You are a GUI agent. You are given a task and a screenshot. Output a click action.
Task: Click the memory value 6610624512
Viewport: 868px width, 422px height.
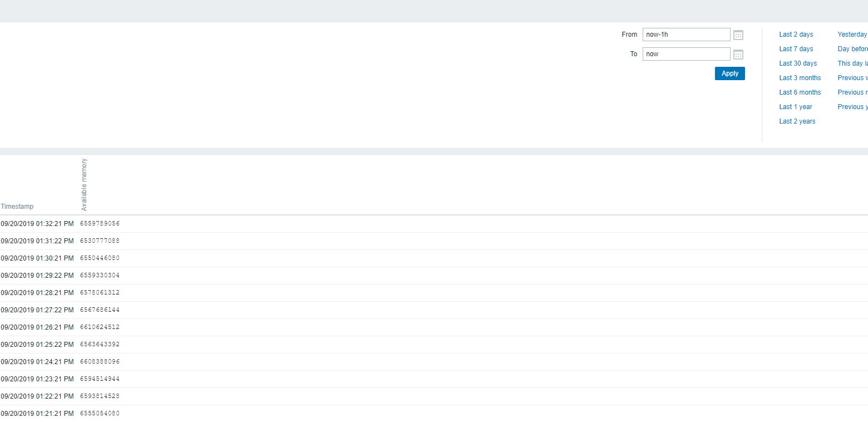[100, 327]
